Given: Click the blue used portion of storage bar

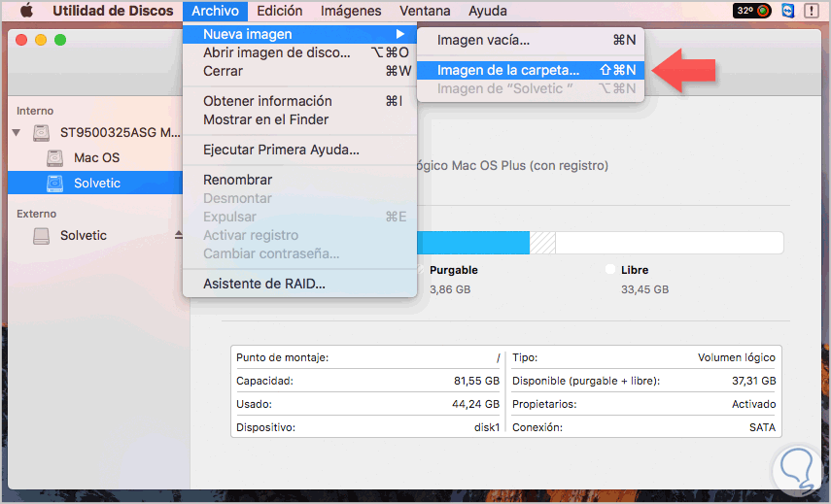Looking at the screenshot, I should (473, 243).
